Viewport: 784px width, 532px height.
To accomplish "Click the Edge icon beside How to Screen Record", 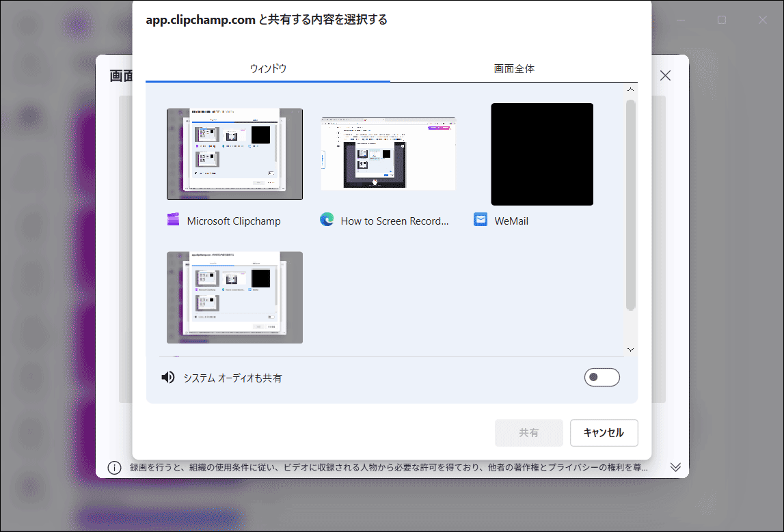I will pyautogui.click(x=327, y=220).
